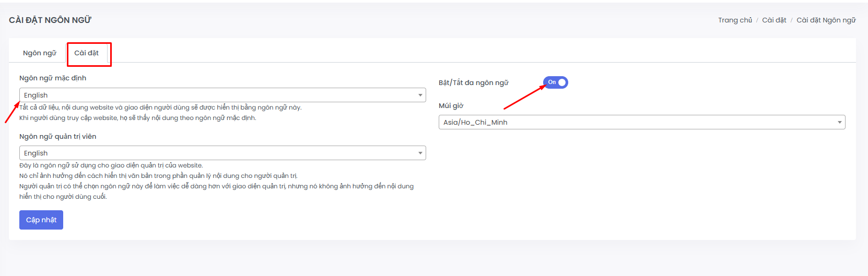
Task: Click the caret arrow of admin language select
Action: tap(420, 153)
